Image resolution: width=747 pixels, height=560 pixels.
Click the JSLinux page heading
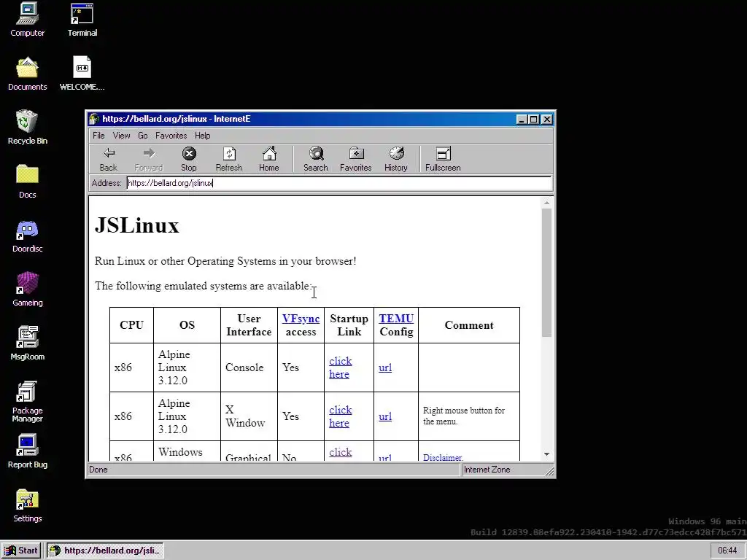pyautogui.click(x=136, y=225)
